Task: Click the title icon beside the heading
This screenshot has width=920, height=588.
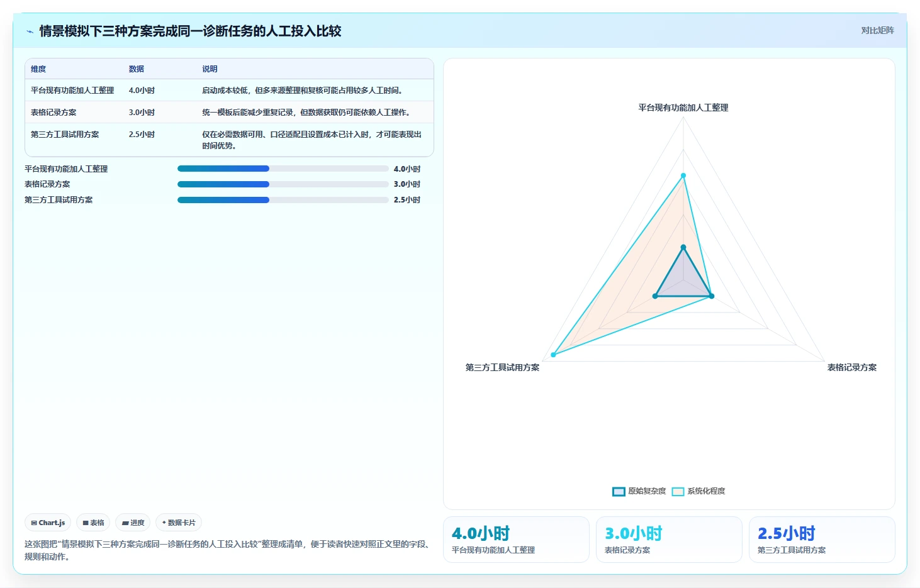Action: pyautogui.click(x=30, y=31)
